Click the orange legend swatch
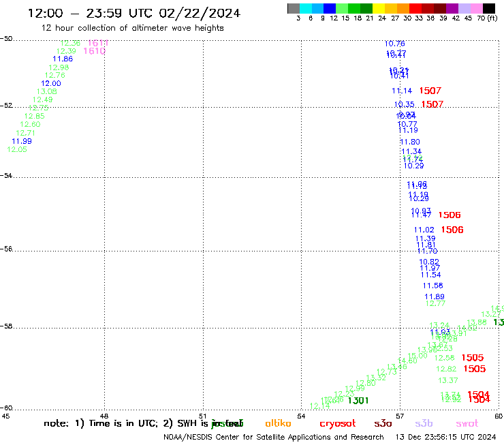Screen dimensions: 504x443 403,8
